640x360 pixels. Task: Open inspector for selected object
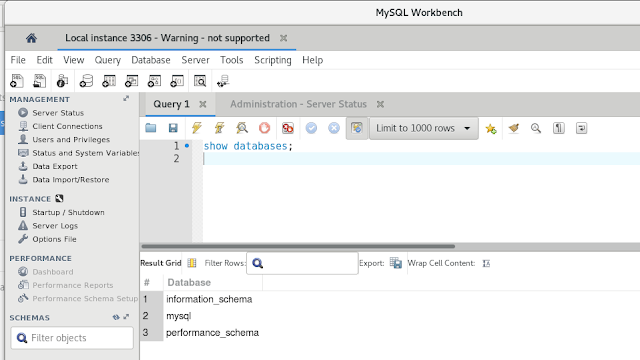click(x=62, y=81)
